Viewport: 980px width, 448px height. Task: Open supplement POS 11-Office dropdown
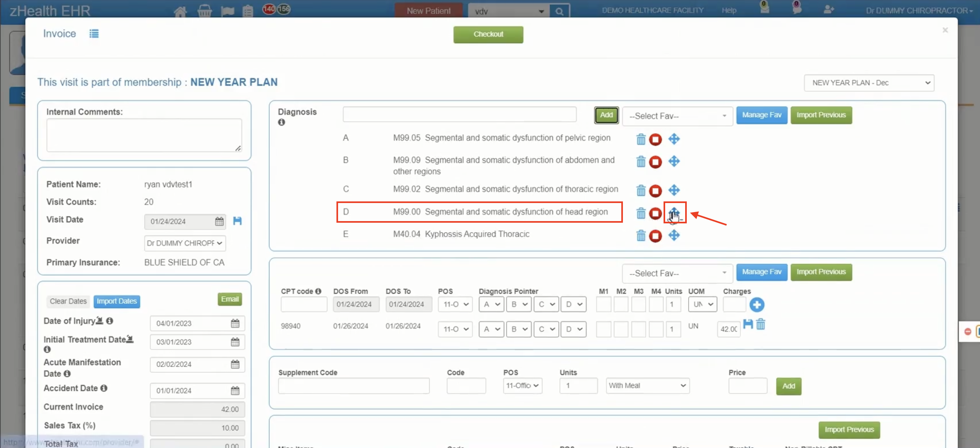[x=522, y=386]
